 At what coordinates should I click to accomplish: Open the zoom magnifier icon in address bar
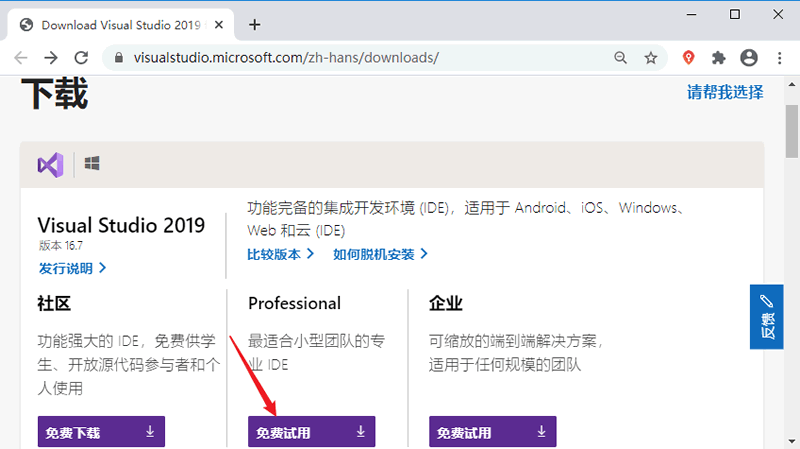tap(620, 58)
